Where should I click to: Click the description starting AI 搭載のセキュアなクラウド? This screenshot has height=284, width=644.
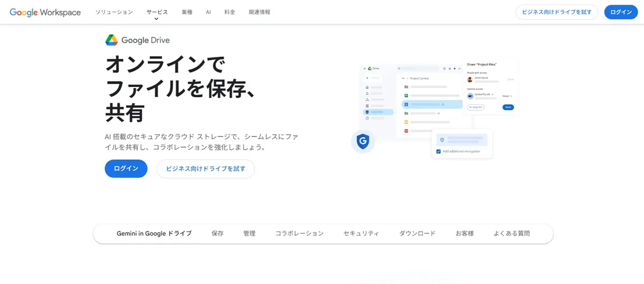201,142
